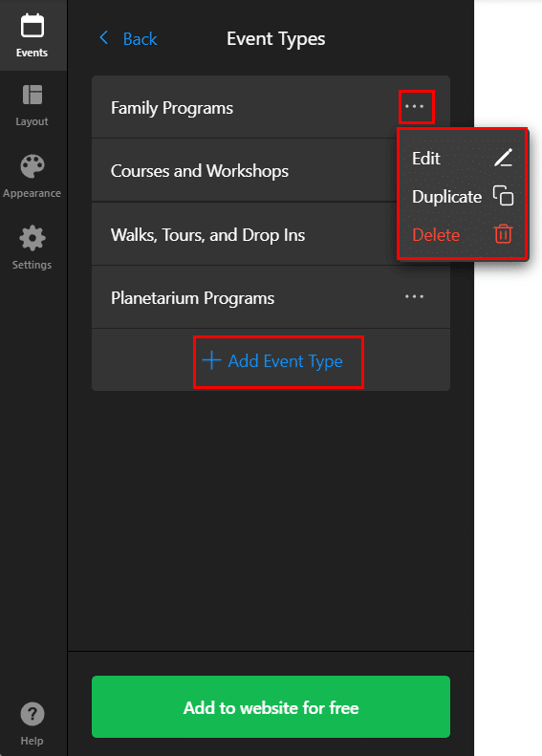
Task: Open the three-dot menu for Family Programs
Action: point(414,106)
